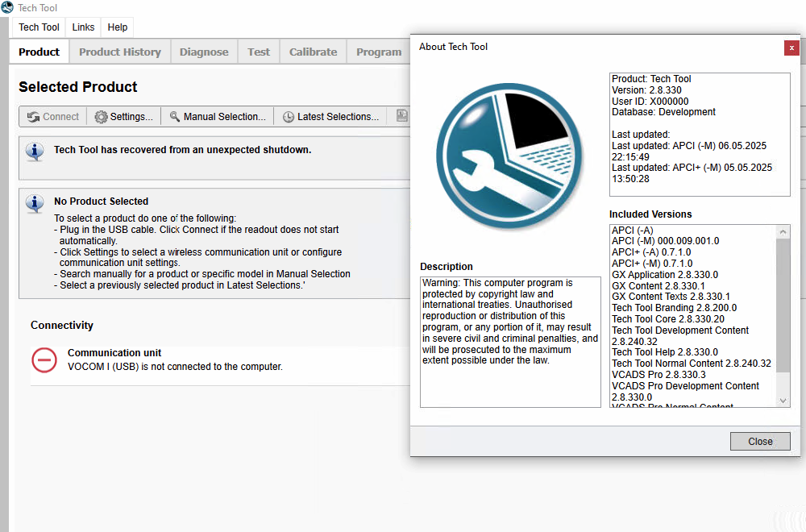Click the Manual Selection magnifier icon

coord(174,117)
